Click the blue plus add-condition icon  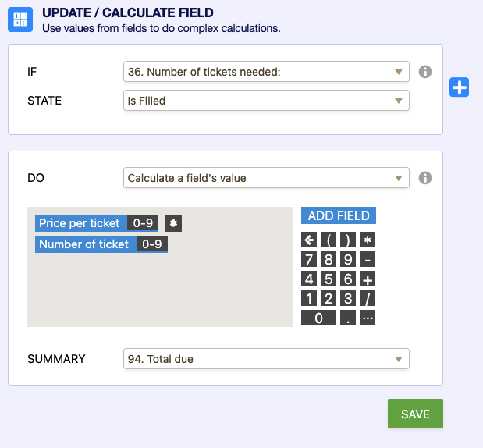[x=460, y=88]
